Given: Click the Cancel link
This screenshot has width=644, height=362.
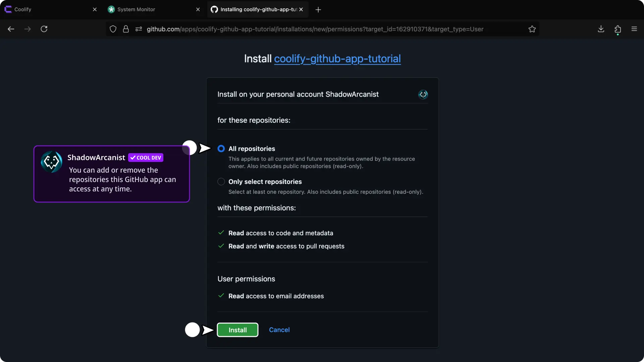Looking at the screenshot, I should pyautogui.click(x=279, y=330).
